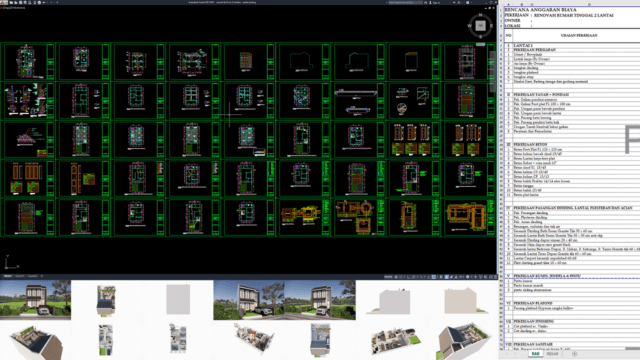Select the "Pintu kamar mandi" cell
640x360 pixels.
[527, 285]
